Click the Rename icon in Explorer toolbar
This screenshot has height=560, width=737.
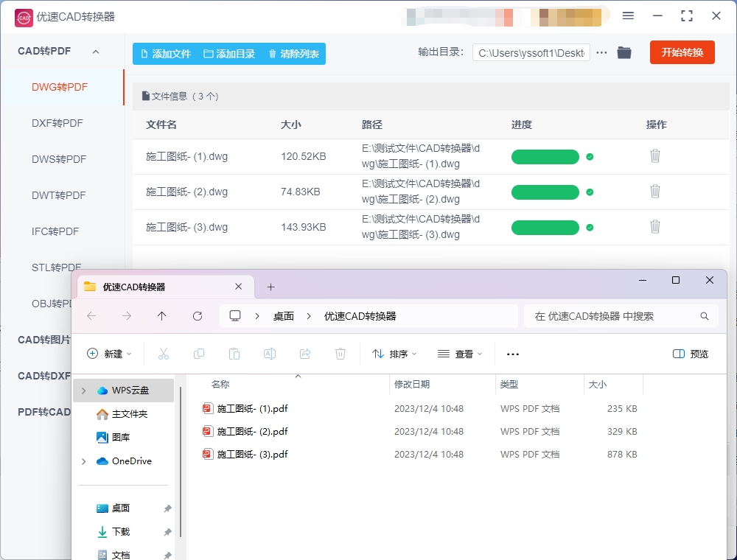click(270, 354)
